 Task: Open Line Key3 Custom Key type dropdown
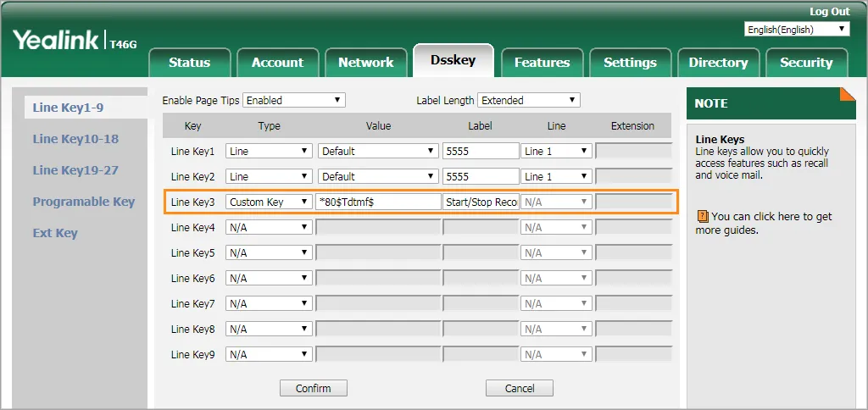coord(269,202)
